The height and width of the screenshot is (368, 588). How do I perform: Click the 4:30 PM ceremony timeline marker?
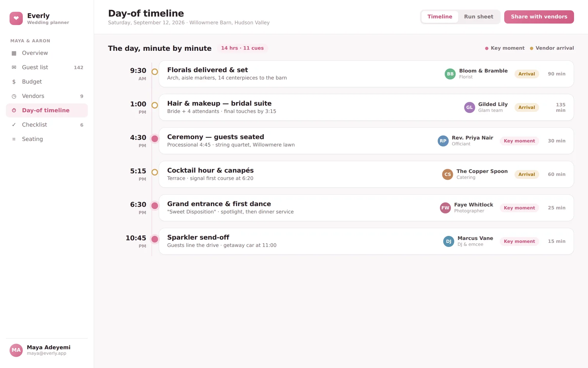point(155,139)
